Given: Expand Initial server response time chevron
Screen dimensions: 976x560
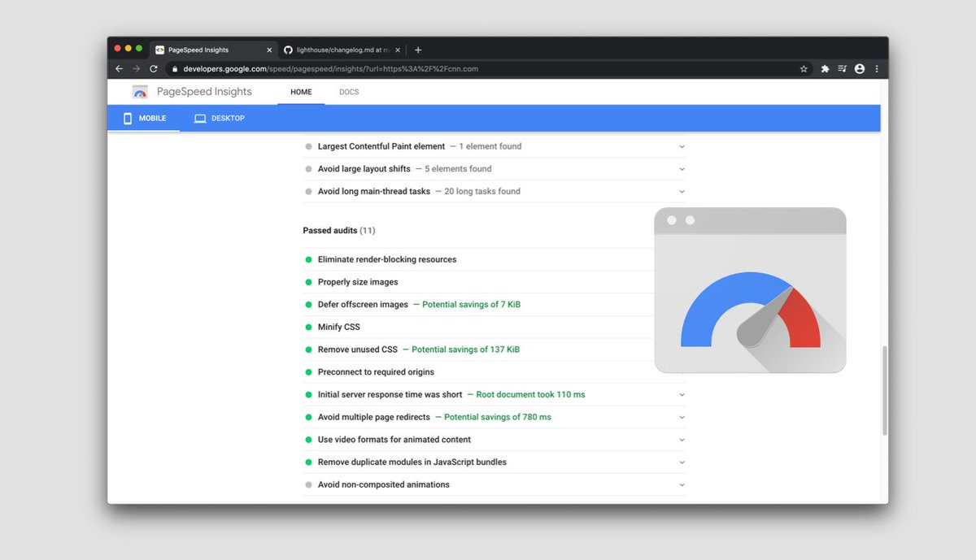Looking at the screenshot, I should pyautogui.click(x=682, y=394).
